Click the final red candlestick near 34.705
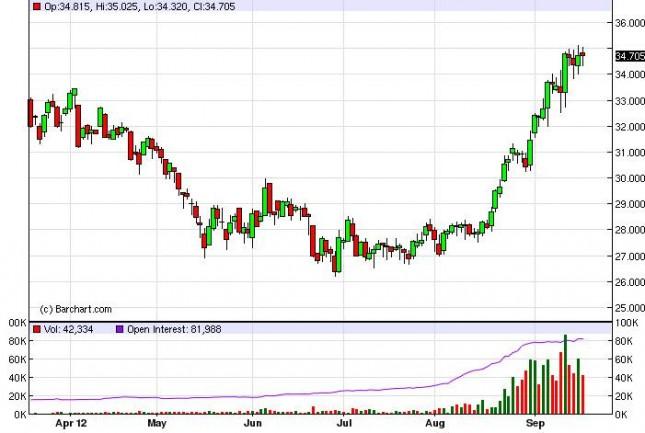The width and height of the screenshot is (645, 433). (582, 54)
